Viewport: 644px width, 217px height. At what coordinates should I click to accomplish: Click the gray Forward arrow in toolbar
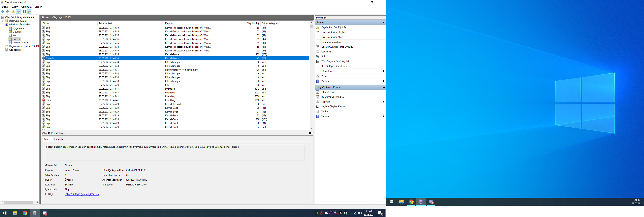tap(7, 12)
